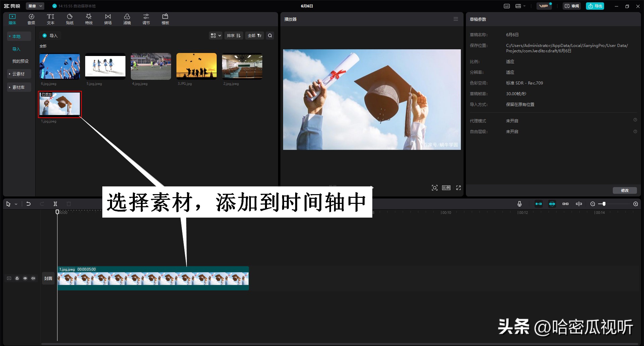
Task: Expand the 素材库 sidebar section
Action: pos(18,87)
